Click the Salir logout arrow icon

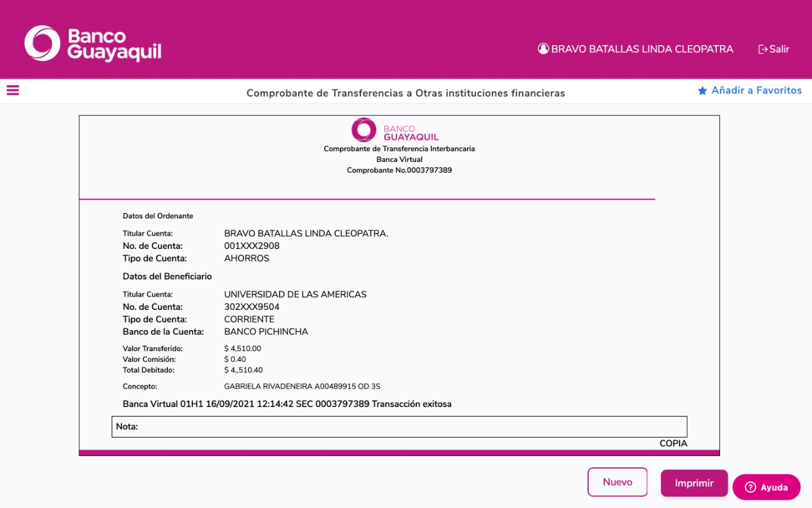(x=763, y=50)
